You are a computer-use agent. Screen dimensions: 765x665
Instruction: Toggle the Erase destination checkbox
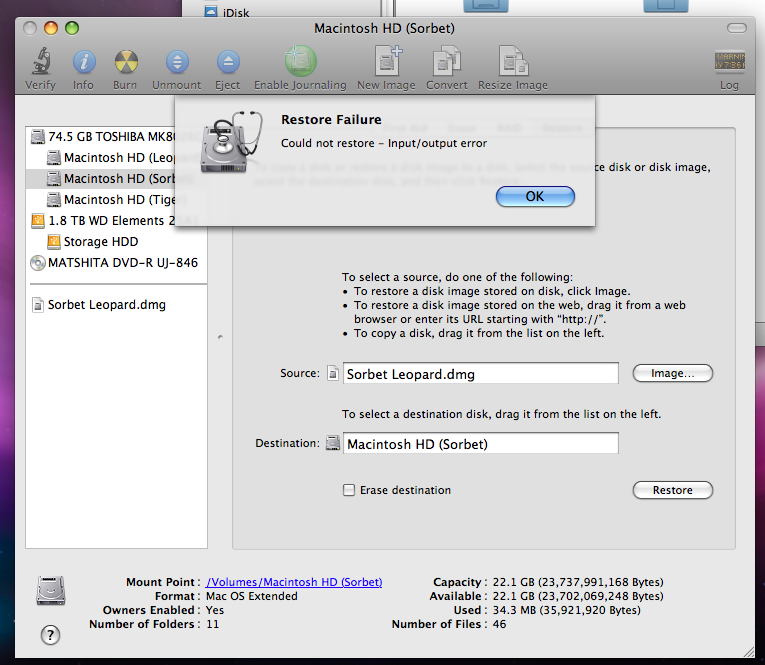[349, 490]
